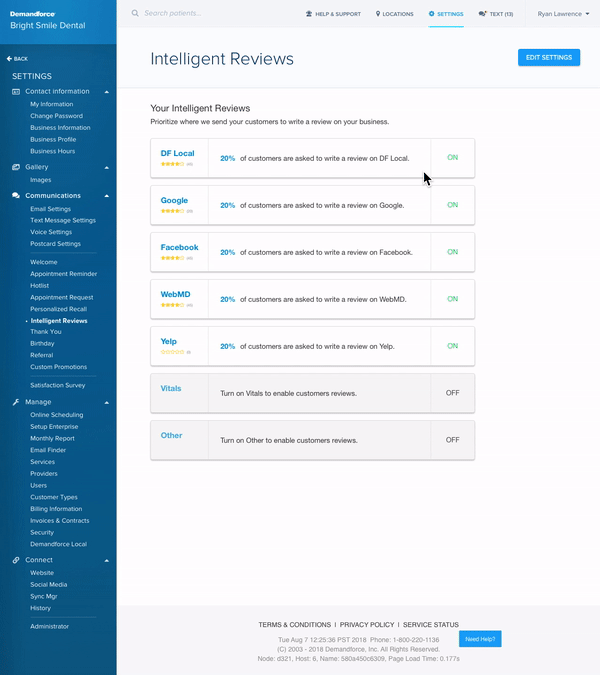Open Social Media under Connect
600x675 pixels.
click(x=49, y=585)
